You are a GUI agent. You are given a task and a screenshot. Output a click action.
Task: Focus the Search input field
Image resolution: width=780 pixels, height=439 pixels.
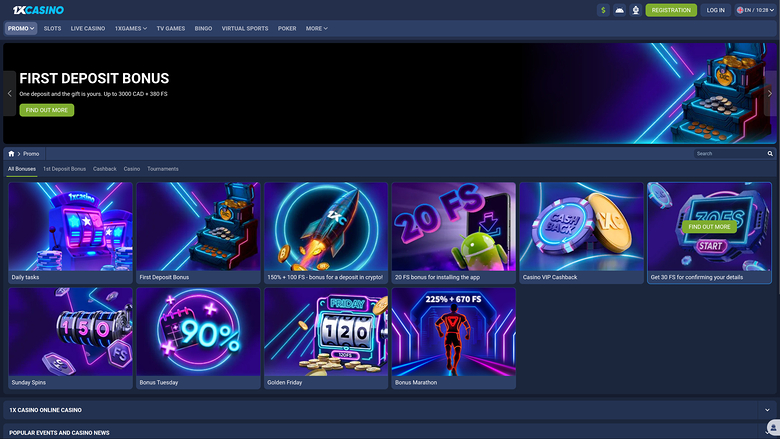click(730, 154)
